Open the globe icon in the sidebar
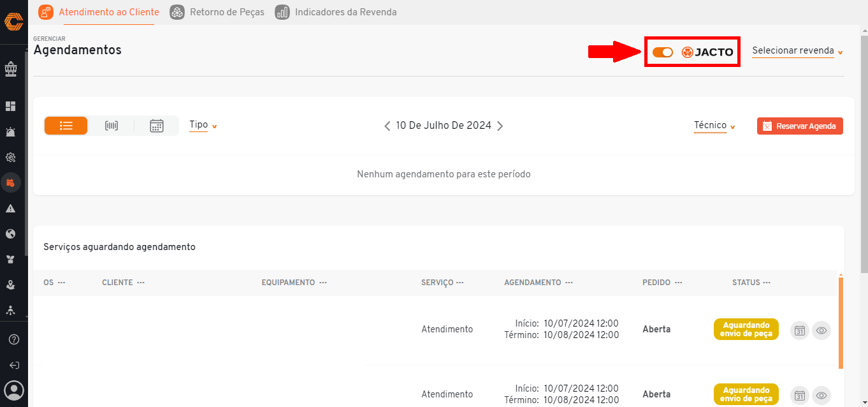The width and height of the screenshot is (868, 407). pos(11,234)
